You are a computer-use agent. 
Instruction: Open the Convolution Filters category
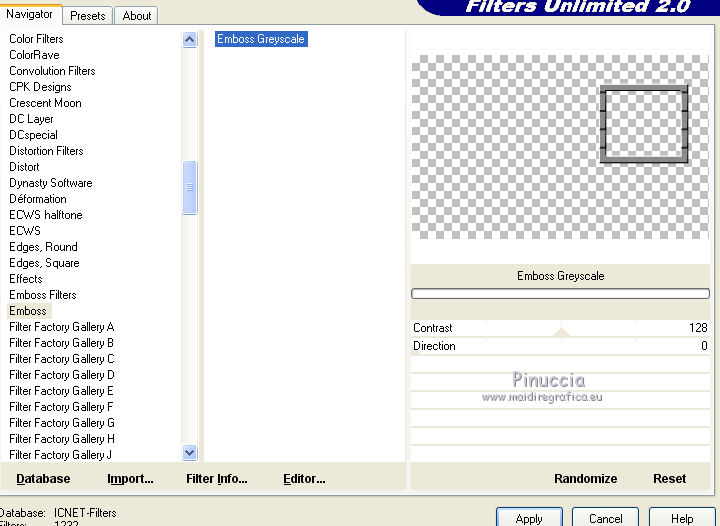click(52, 71)
